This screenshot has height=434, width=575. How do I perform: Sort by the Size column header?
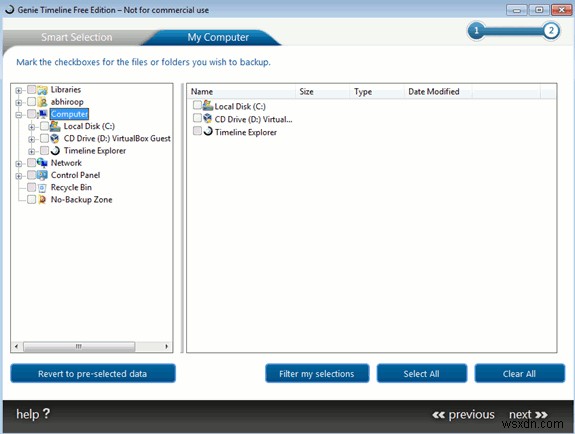(x=323, y=92)
